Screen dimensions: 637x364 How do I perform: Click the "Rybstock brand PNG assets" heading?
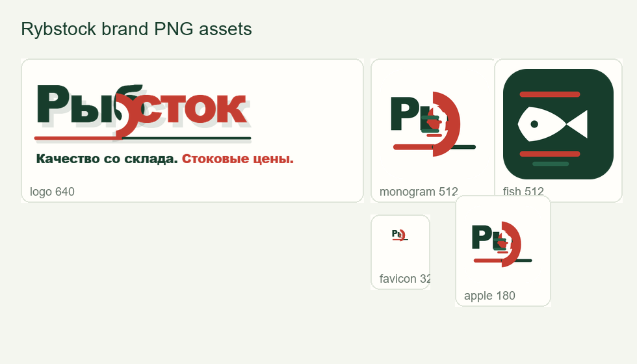coord(136,29)
